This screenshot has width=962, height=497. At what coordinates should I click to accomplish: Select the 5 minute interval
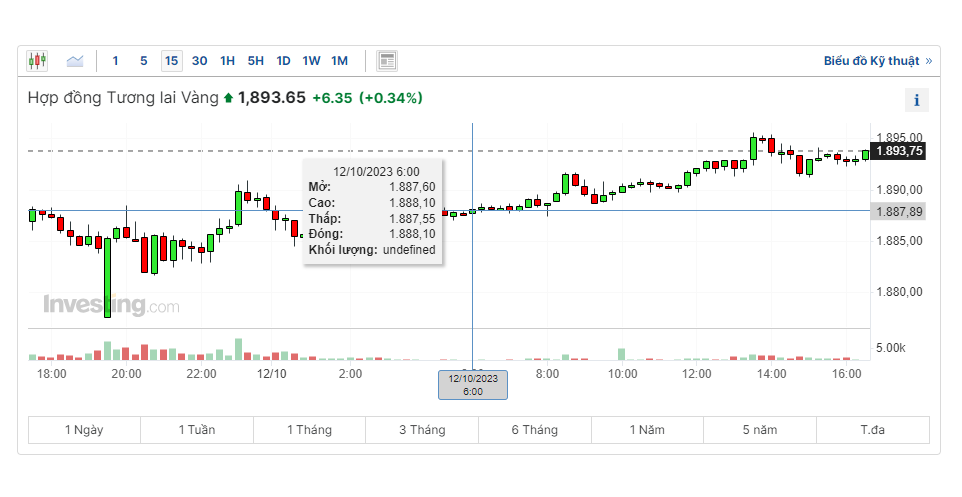tap(143, 61)
